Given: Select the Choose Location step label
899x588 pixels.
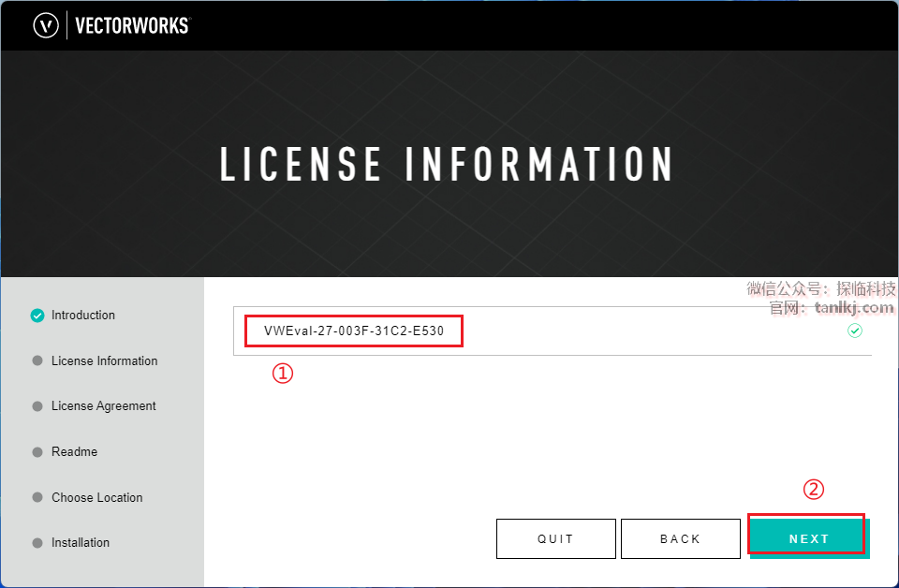Looking at the screenshot, I should (x=96, y=497).
